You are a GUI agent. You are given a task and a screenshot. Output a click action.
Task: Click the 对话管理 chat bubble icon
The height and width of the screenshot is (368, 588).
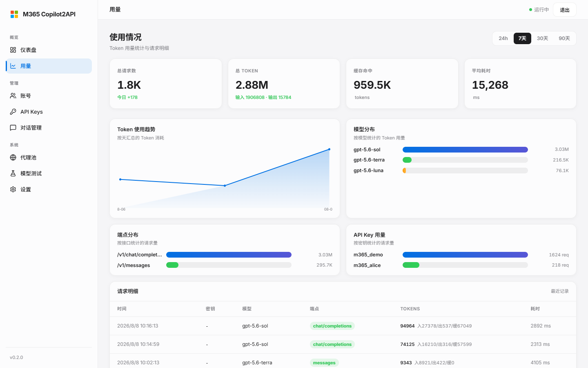pyautogui.click(x=13, y=128)
